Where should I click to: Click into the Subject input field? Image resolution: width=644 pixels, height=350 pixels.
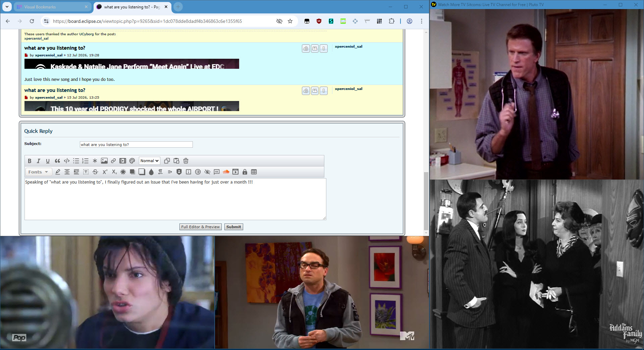point(136,145)
